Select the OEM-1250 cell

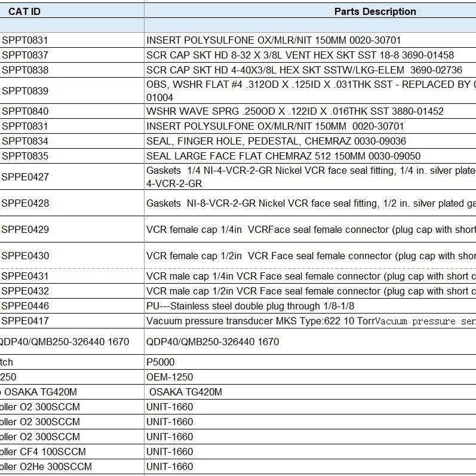pos(167,377)
